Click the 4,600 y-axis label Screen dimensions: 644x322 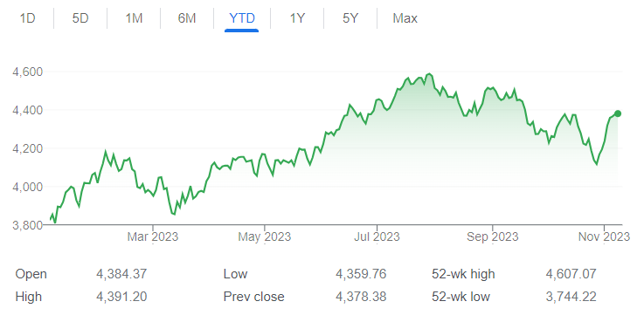[27, 72]
